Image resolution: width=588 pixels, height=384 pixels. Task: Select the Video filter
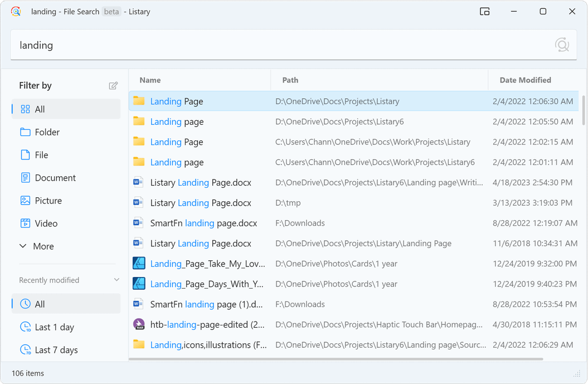[66, 223]
